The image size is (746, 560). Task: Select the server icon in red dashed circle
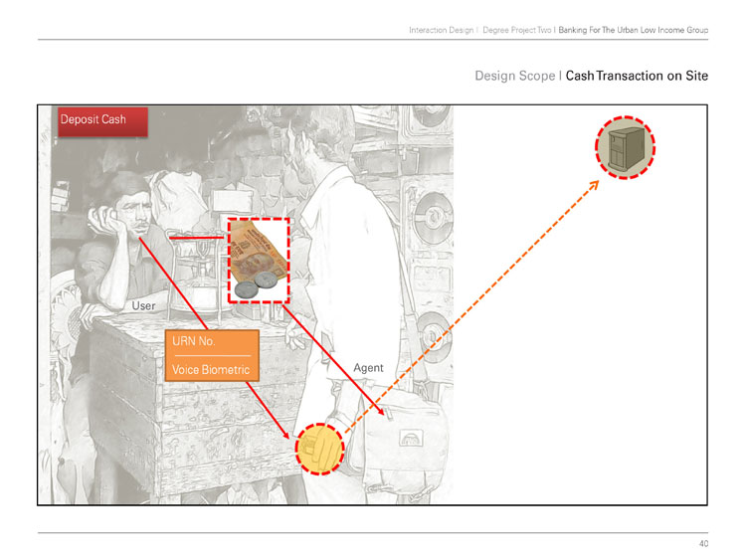(x=626, y=147)
